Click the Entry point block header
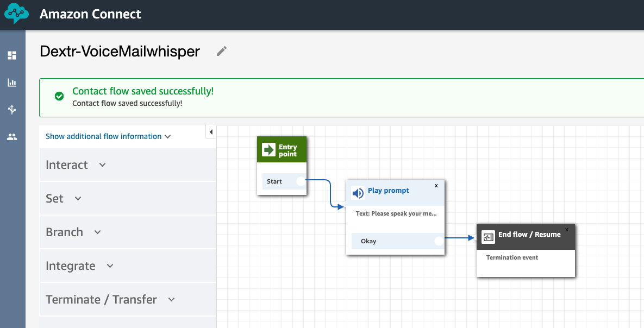 [282, 149]
